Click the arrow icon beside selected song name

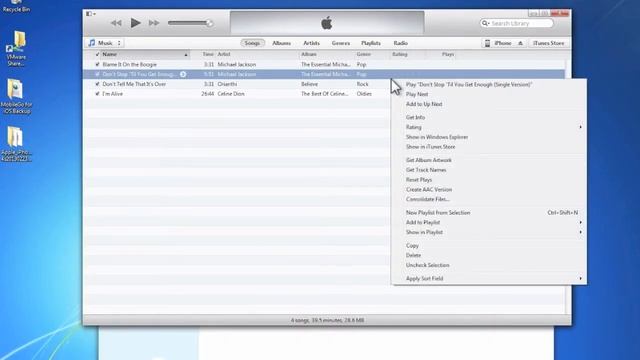[x=183, y=74]
